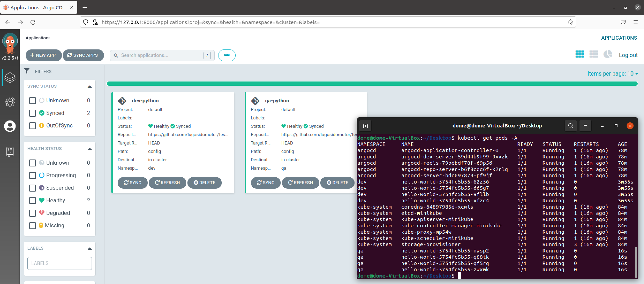Open Documentation icon in left sidebar
644x284 pixels.
[10, 151]
